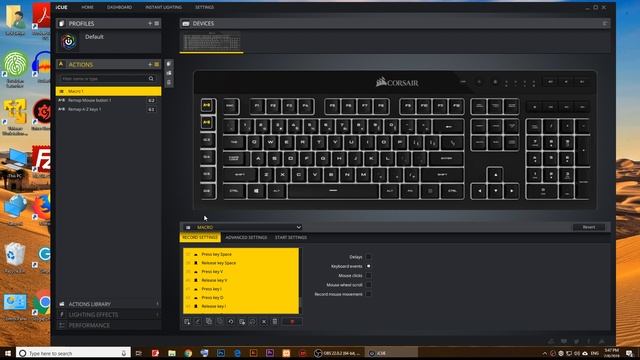
Task: Click the Revert button
Action: pos(589,227)
